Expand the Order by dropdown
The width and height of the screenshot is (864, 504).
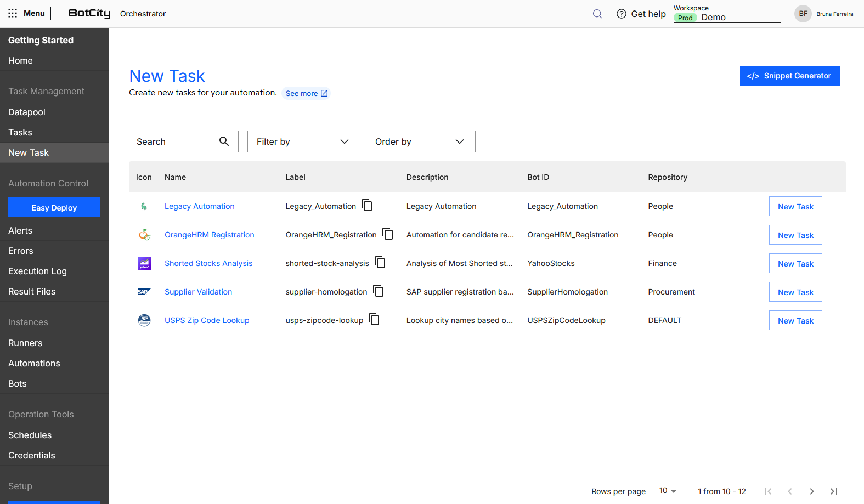coord(421,141)
